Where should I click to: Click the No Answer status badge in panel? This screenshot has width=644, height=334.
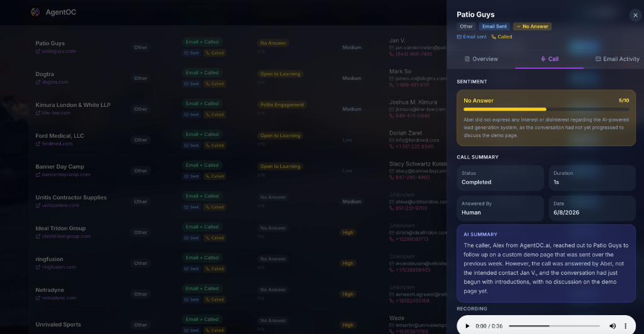pos(532,26)
